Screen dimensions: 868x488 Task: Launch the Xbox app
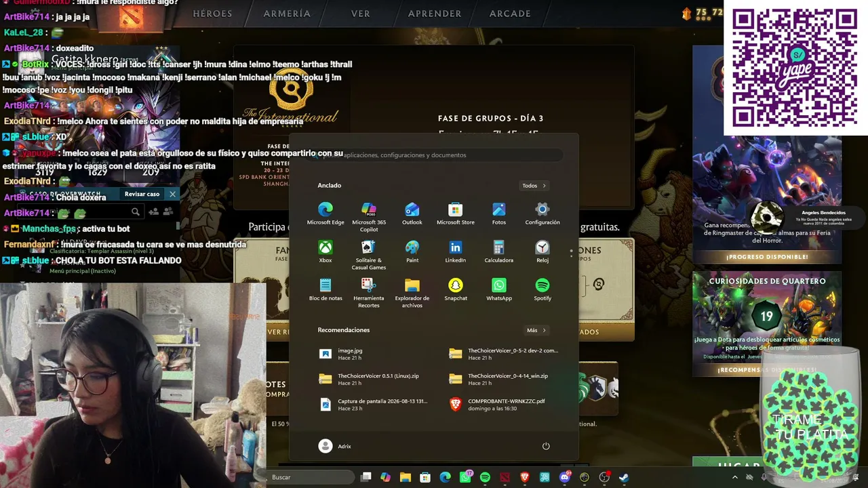[x=325, y=251]
